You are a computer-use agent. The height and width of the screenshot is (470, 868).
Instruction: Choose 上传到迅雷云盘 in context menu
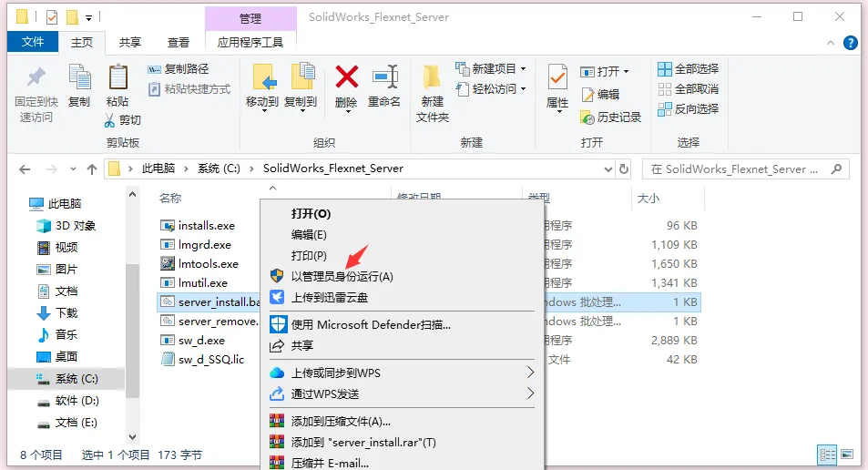coord(402,297)
